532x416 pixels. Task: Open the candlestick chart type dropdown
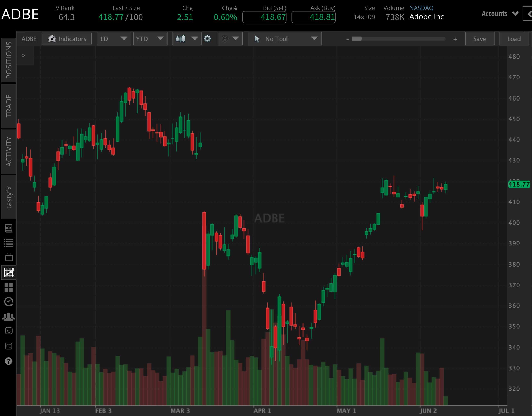click(187, 38)
